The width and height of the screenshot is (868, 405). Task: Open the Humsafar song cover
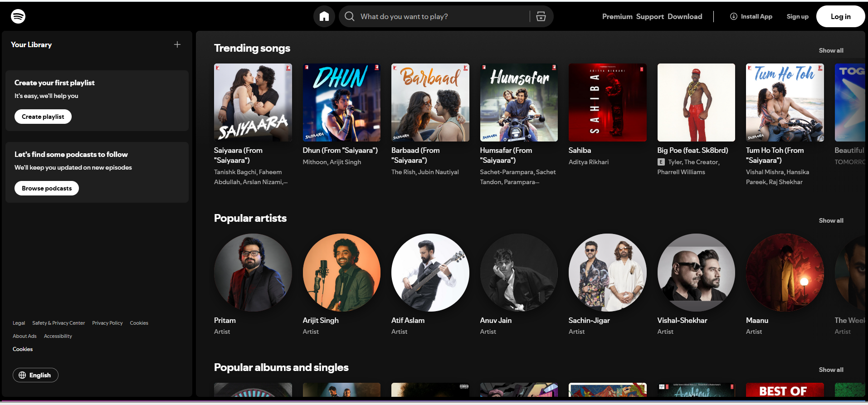tap(519, 102)
